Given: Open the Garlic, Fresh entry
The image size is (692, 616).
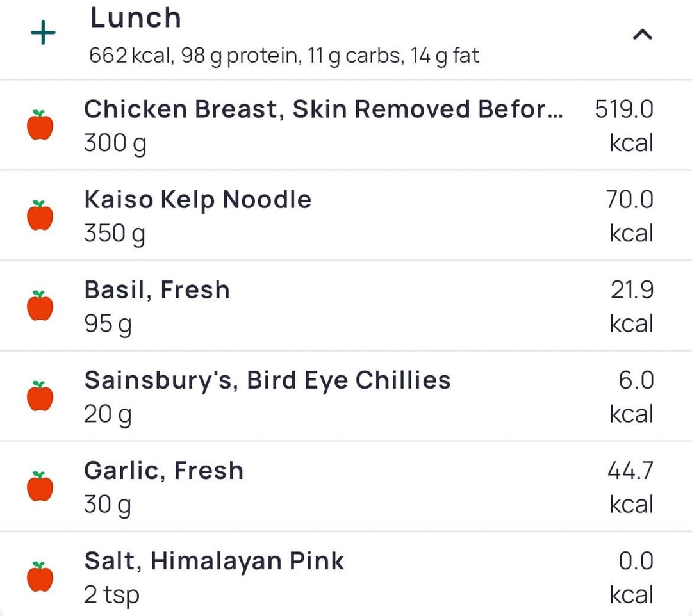Looking at the screenshot, I should [x=346, y=487].
